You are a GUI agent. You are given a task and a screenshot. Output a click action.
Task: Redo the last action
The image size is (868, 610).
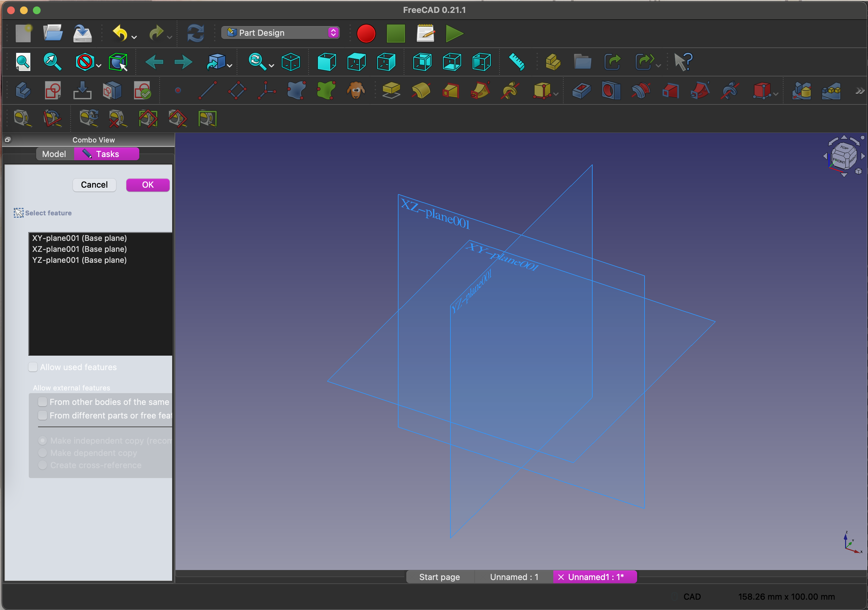156,33
